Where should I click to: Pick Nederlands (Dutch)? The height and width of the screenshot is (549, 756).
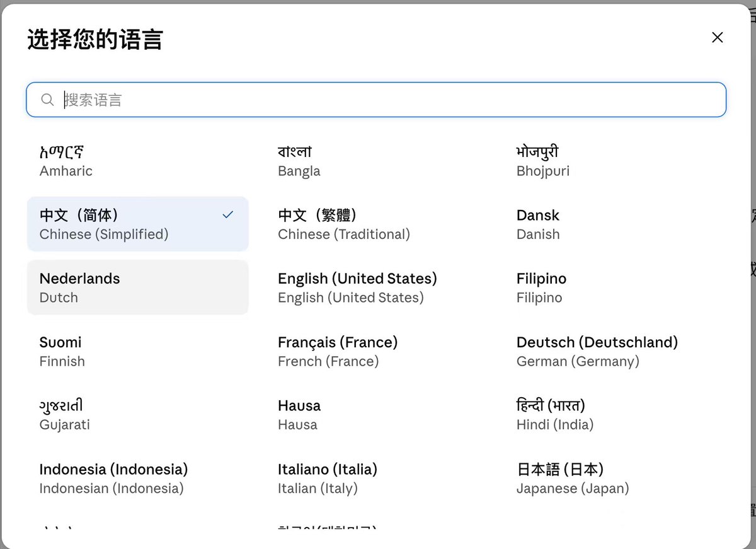click(x=138, y=287)
